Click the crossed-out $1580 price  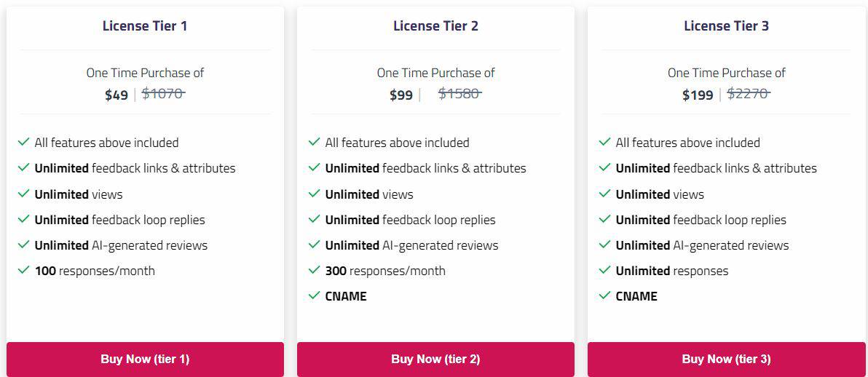point(459,93)
